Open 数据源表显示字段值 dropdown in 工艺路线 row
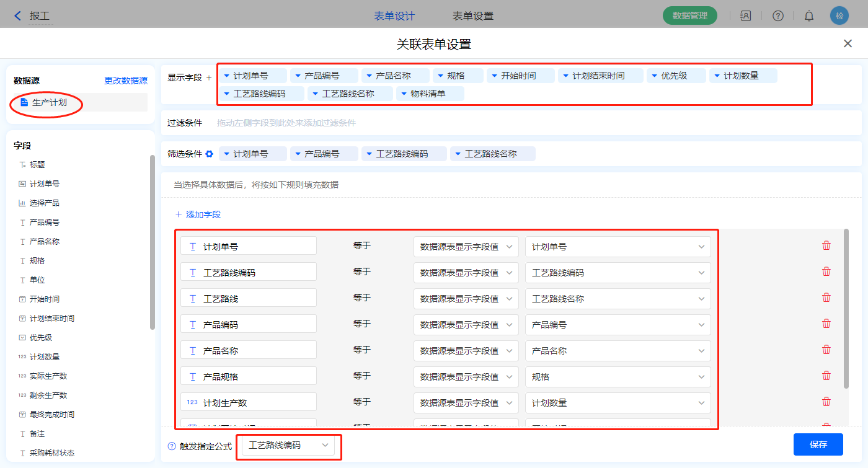 (466, 299)
